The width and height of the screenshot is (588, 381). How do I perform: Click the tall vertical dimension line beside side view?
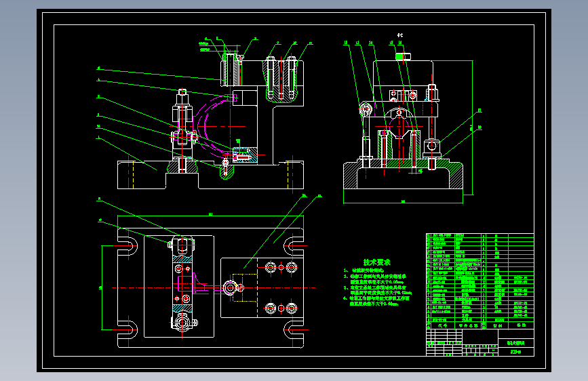(x=473, y=127)
